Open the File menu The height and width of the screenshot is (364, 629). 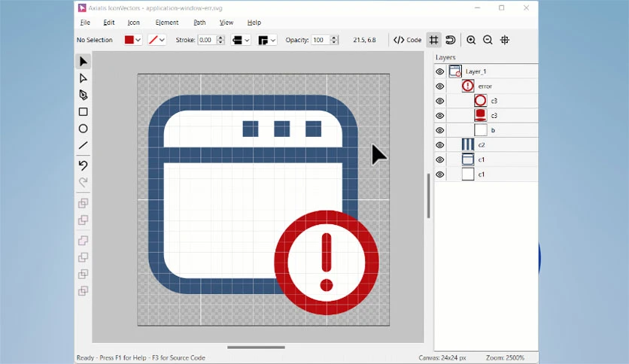[85, 23]
